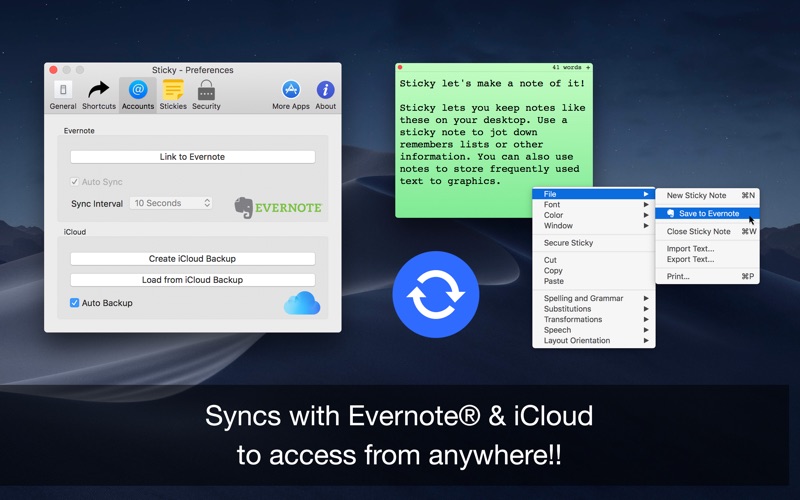Toggle the Auto Backup checkbox
This screenshot has width=800, height=500.
pos(74,303)
